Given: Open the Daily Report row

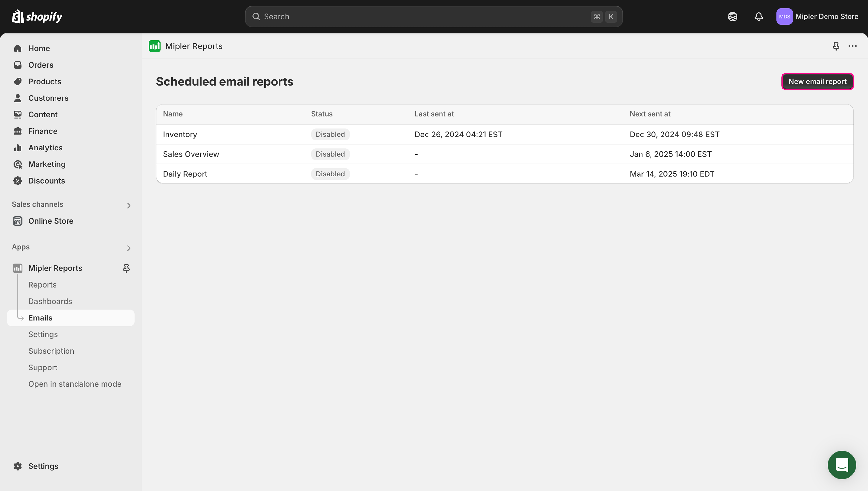Looking at the screenshot, I should (185, 174).
